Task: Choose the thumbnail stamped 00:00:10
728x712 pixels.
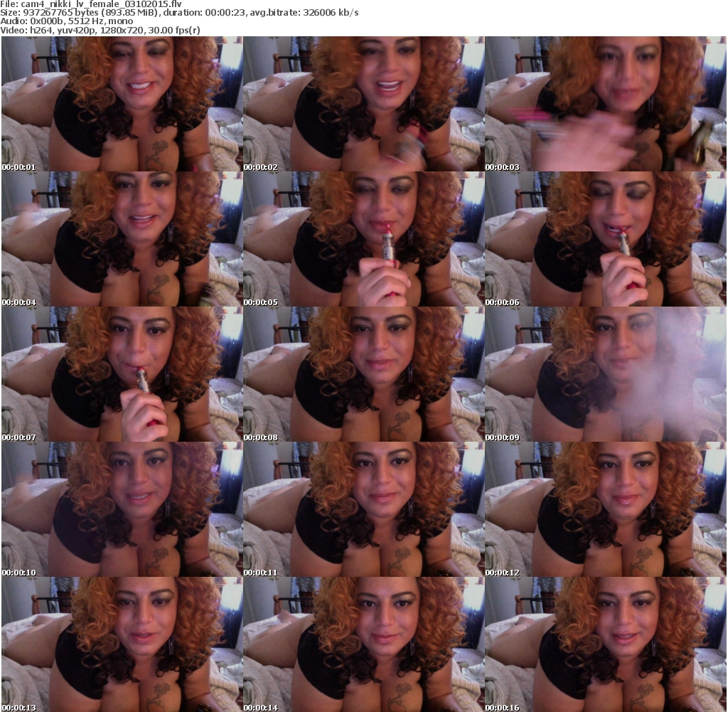Action: pyautogui.click(x=122, y=509)
